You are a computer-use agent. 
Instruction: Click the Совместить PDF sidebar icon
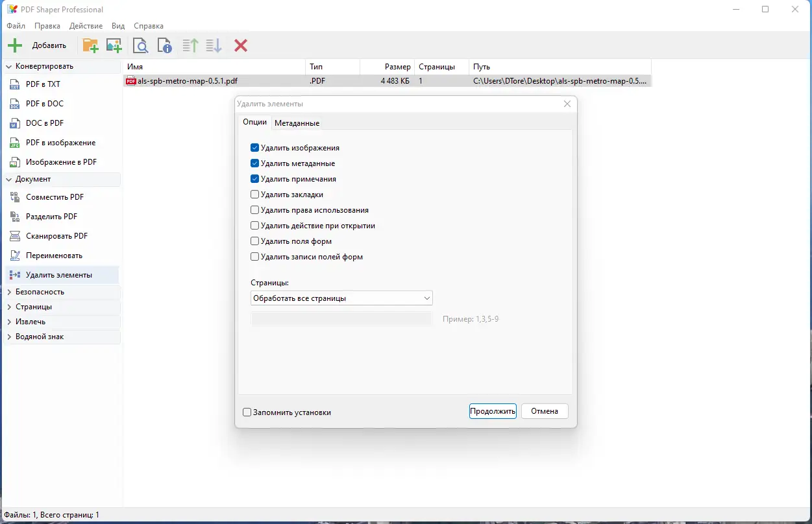pos(15,197)
